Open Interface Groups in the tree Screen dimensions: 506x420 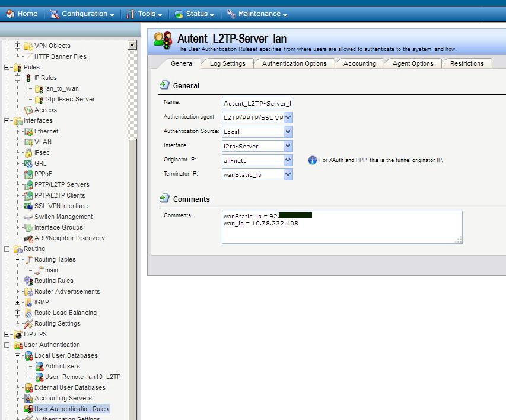(58, 227)
